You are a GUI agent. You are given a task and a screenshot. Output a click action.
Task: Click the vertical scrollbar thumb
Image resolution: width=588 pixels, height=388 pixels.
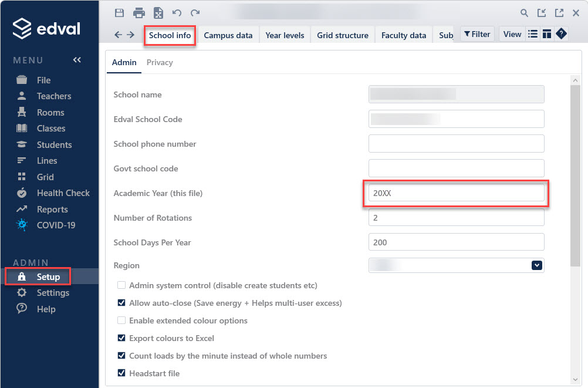point(575,176)
